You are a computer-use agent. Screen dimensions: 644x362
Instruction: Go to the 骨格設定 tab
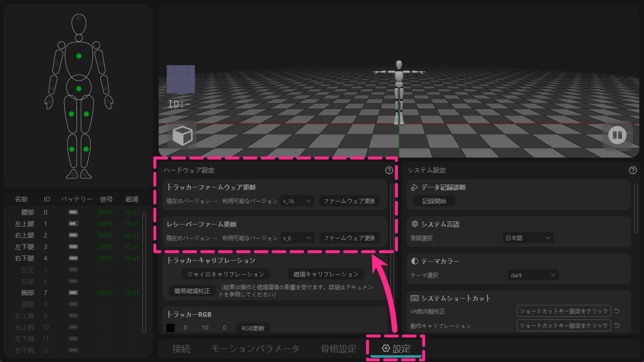point(339,349)
